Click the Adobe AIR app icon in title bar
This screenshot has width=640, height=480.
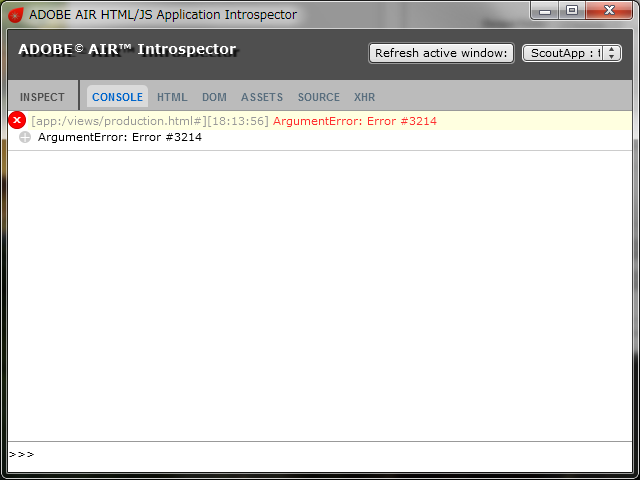click(x=16, y=15)
